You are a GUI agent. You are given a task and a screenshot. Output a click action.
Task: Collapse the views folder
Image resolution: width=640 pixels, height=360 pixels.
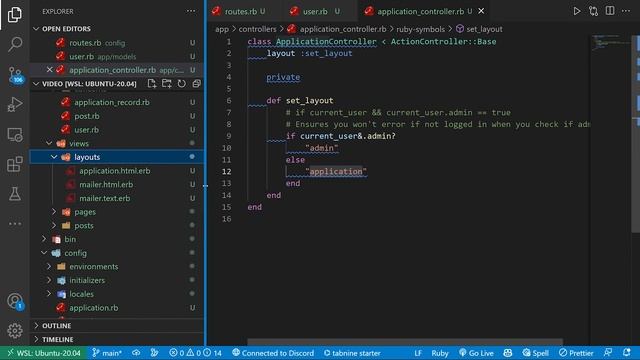point(49,143)
